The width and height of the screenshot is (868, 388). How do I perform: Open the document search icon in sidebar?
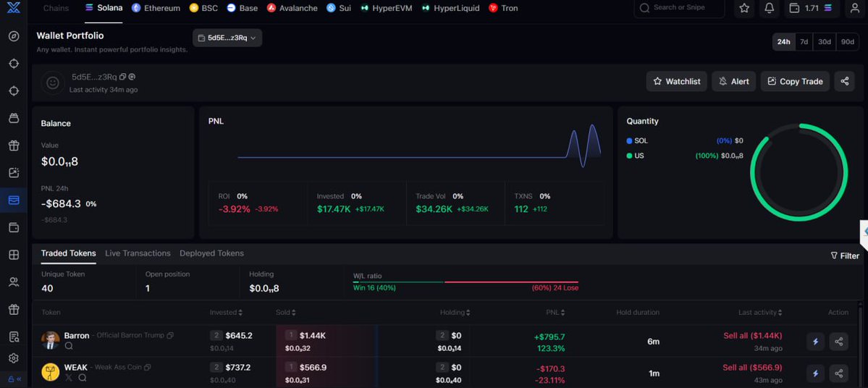point(14,337)
